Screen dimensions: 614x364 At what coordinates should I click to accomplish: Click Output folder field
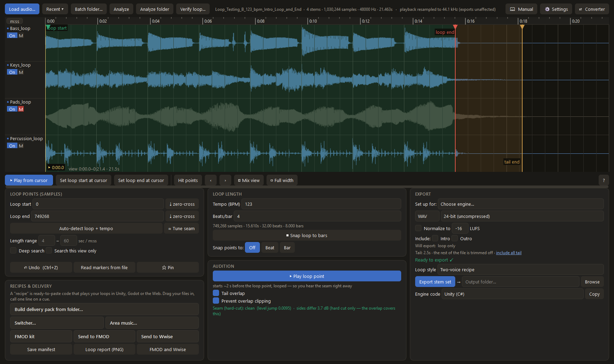tap(521, 282)
